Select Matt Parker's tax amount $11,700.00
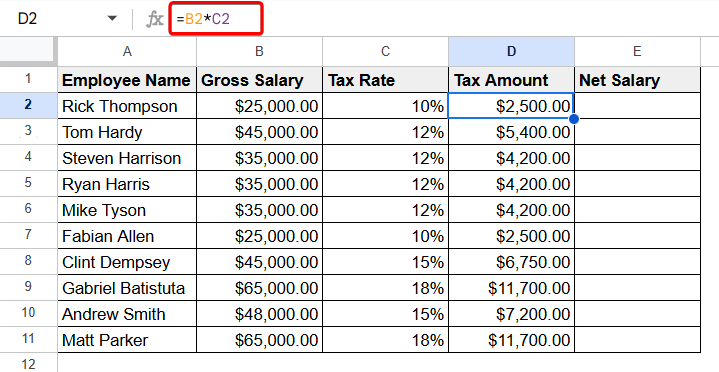 (511, 340)
